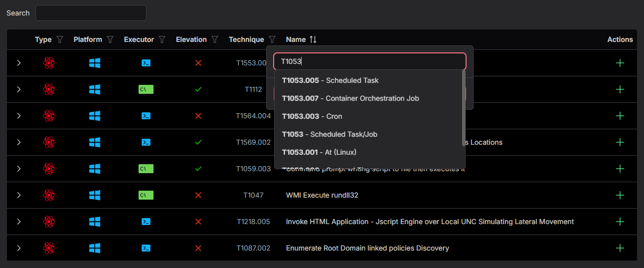The image size is (644, 268).
Task: Sort by Name using sort arrows
Action: [x=313, y=39]
